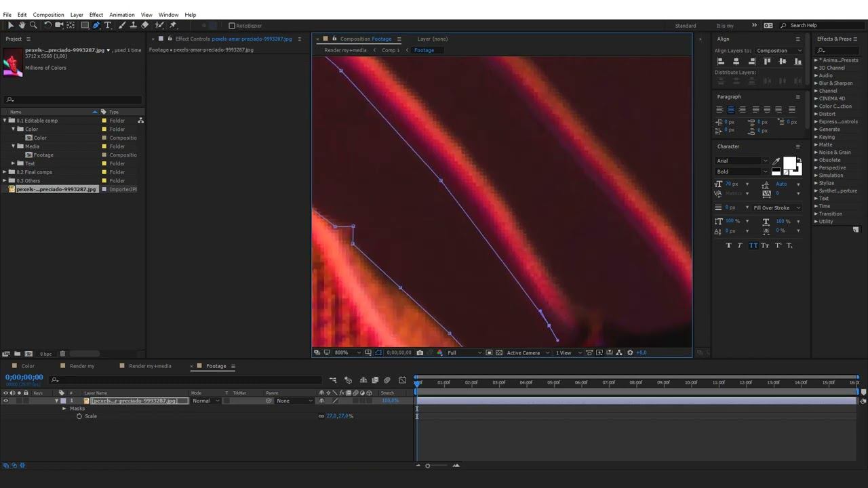
Task: Toggle the All Caps text style button
Action: [753, 245]
